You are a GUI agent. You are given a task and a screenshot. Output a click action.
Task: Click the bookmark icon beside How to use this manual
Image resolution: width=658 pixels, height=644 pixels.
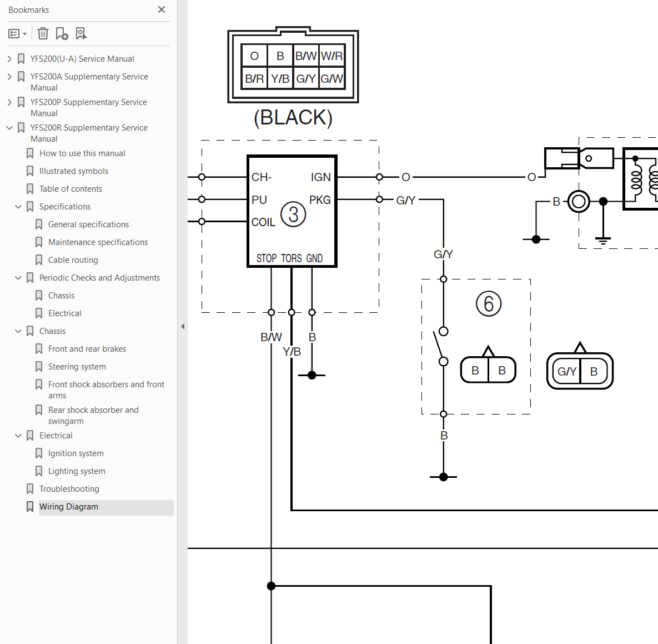(x=30, y=153)
